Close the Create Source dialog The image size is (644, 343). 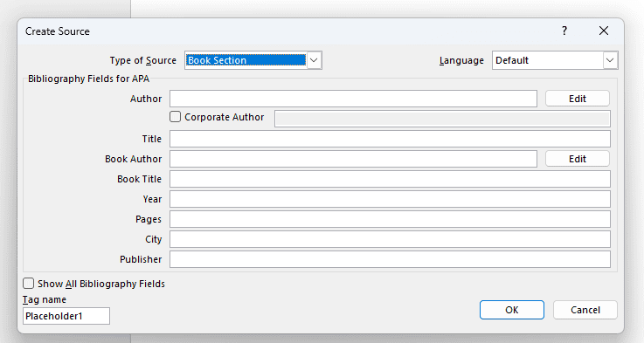pyautogui.click(x=603, y=31)
